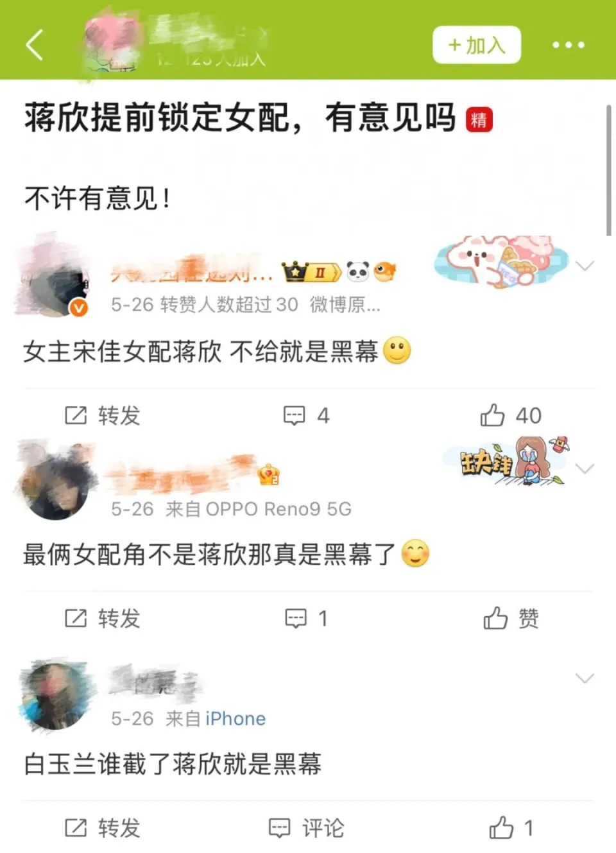616x853 pixels.
Task: Expand the second post's chevron menu
Action: (x=585, y=469)
